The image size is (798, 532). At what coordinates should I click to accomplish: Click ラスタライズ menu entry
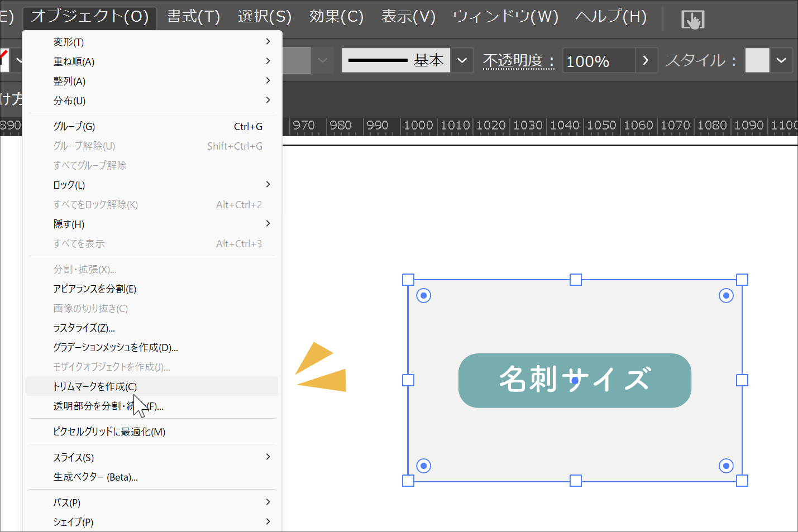pos(84,328)
